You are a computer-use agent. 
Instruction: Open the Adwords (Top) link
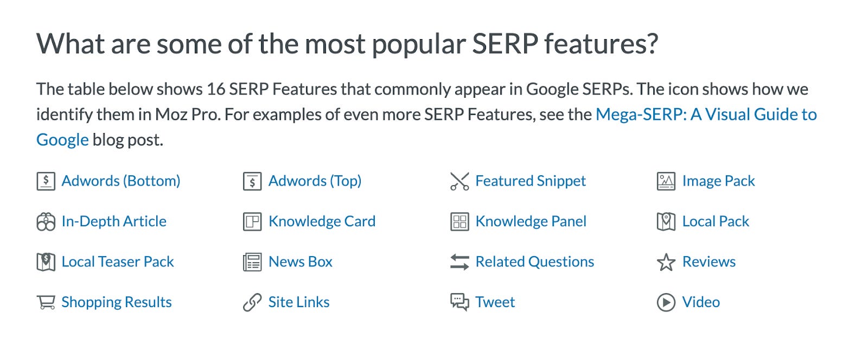[315, 181]
